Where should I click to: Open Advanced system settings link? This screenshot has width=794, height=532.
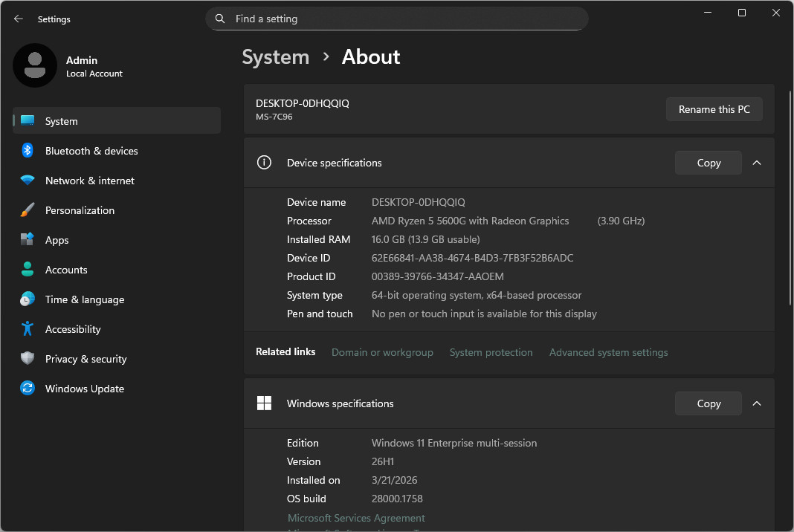coord(608,352)
